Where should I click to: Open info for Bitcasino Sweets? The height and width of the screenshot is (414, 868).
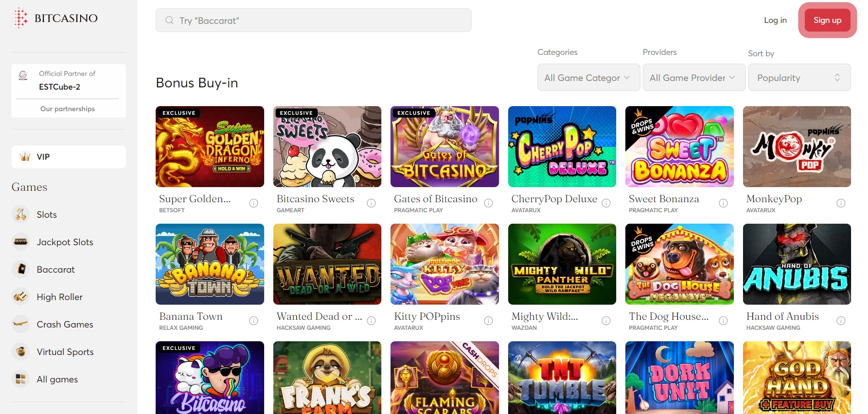tap(371, 203)
